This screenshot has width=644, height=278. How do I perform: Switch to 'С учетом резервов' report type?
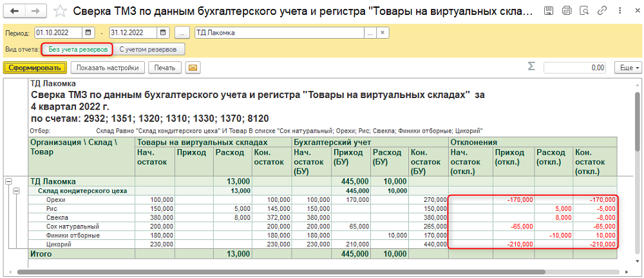(149, 49)
